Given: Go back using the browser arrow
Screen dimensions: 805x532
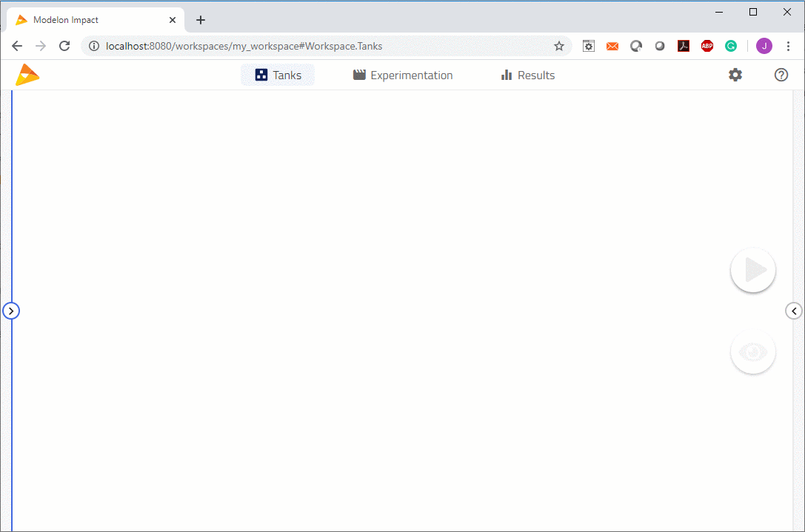Looking at the screenshot, I should click(x=17, y=46).
